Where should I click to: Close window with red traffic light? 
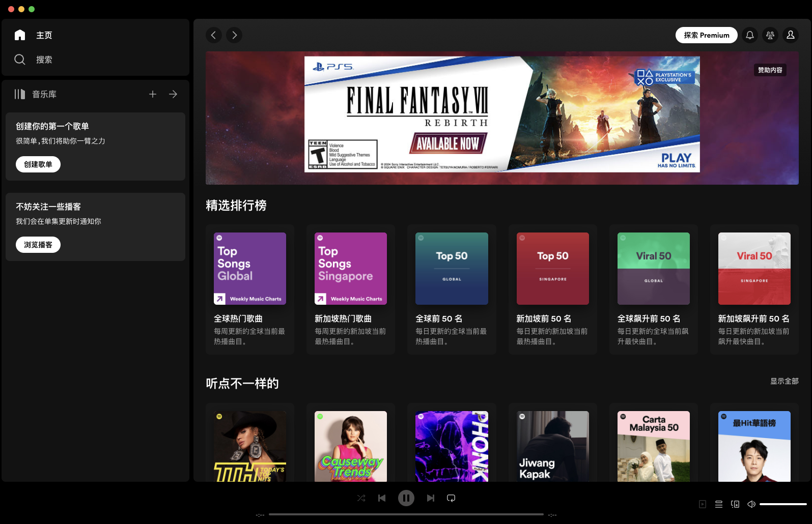(11, 9)
